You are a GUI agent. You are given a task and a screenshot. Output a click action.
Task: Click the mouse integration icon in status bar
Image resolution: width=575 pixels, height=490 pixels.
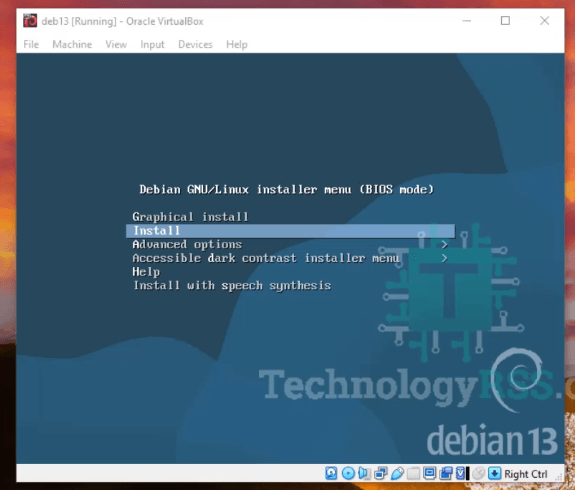point(479,473)
